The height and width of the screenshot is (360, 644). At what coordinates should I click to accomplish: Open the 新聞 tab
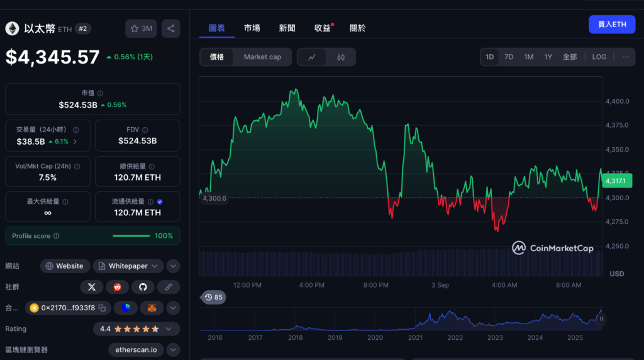(x=287, y=28)
